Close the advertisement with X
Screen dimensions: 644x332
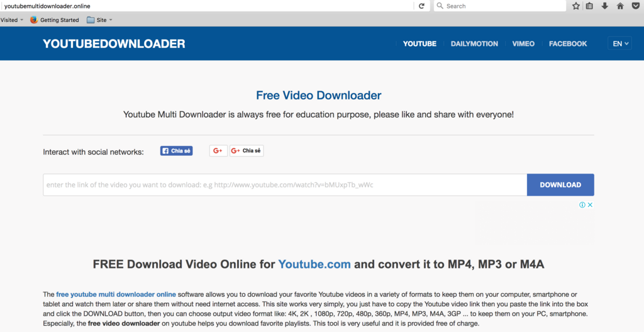[590, 204]
